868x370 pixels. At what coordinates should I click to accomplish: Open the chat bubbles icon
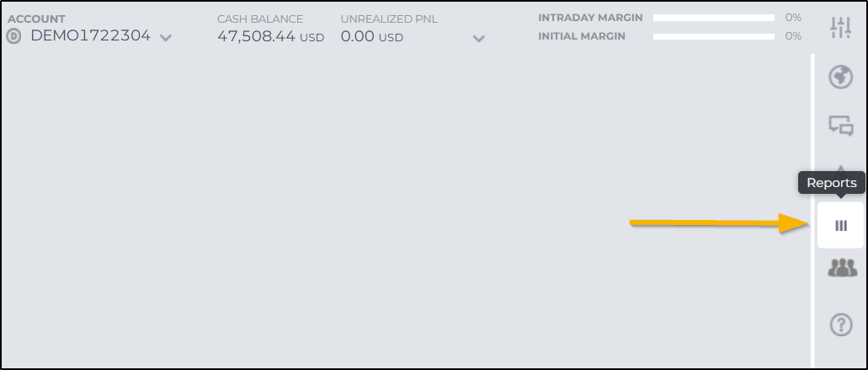click(x=840, y=126)
